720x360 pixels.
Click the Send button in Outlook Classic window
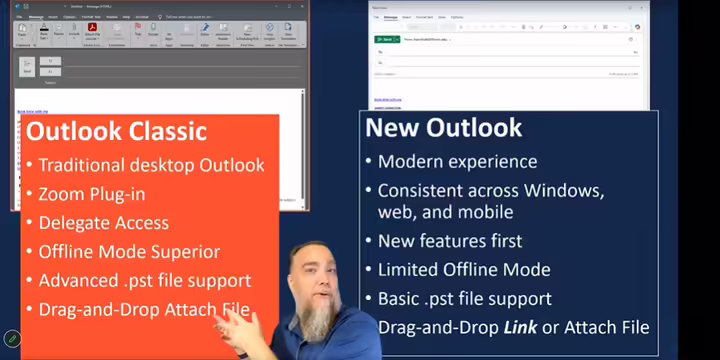tap(27, 67)
